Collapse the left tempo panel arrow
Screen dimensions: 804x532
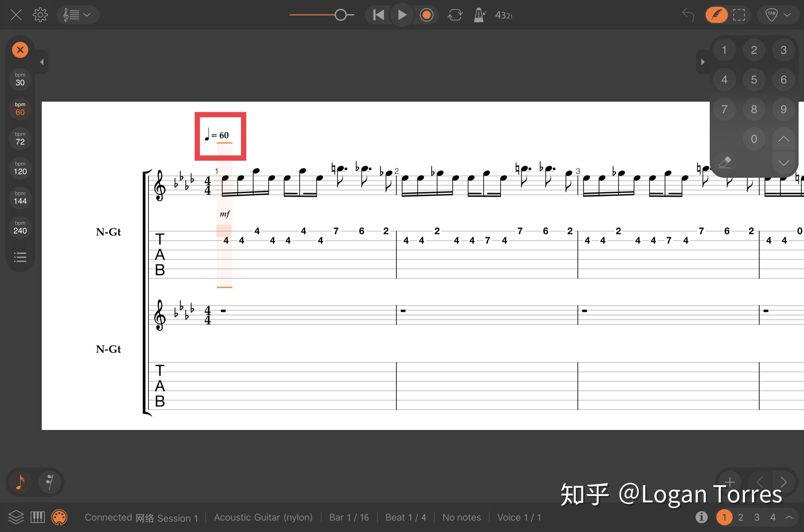42,62
